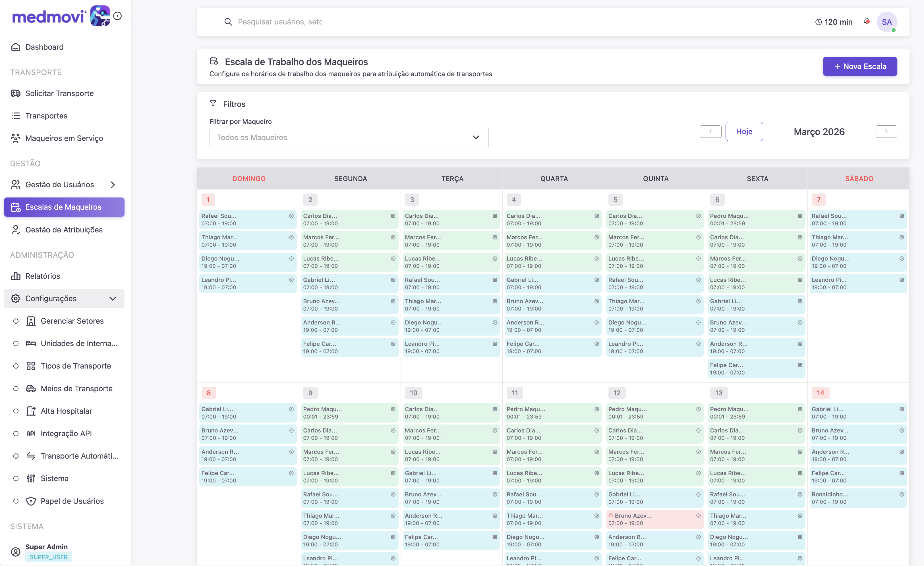Click the search magnifier icon
Image resolution: width=924 pixels, height=566 pixels.
[x=228, y=22]
